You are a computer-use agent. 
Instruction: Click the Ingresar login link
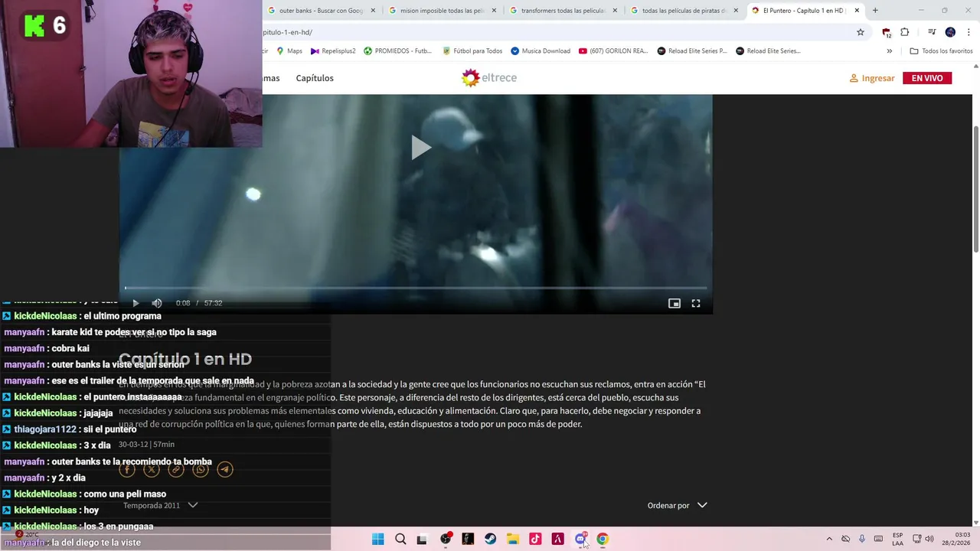(872, 78)
